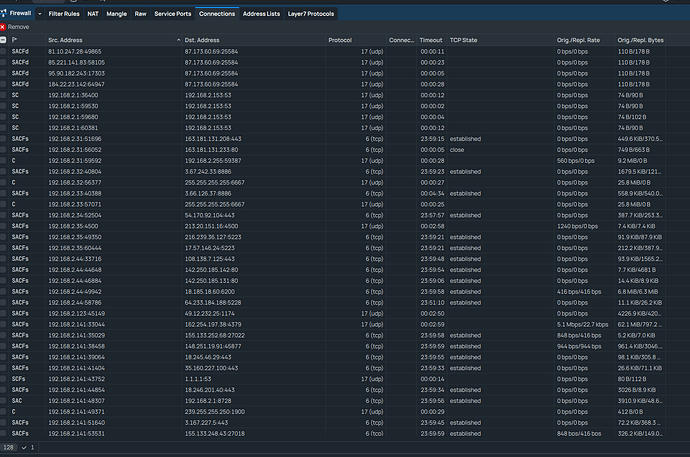
Task: Select source 192.168.2.32:56377
Action: click(75, 183)
